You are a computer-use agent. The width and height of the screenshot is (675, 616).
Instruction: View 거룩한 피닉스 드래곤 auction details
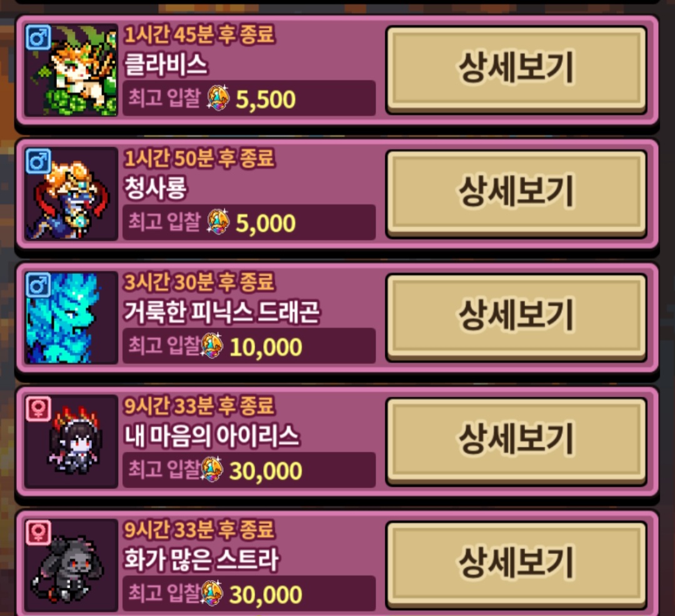point(517,316)
